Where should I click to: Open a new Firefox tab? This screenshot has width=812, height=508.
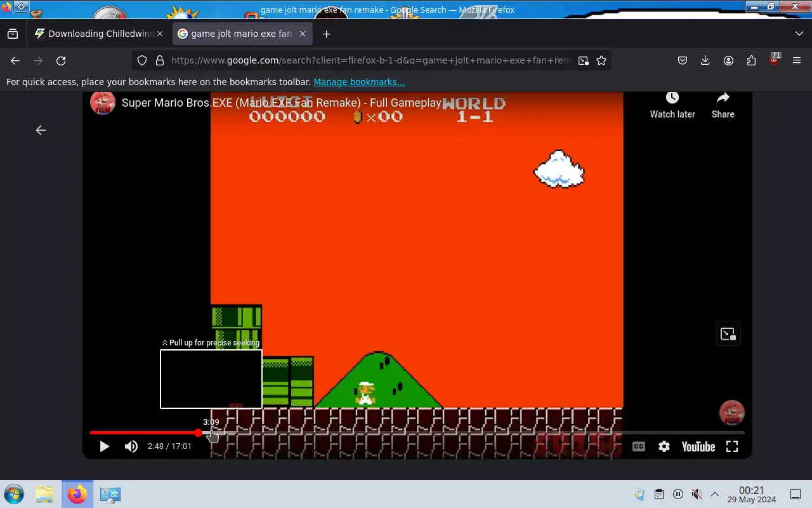[327, 34]
